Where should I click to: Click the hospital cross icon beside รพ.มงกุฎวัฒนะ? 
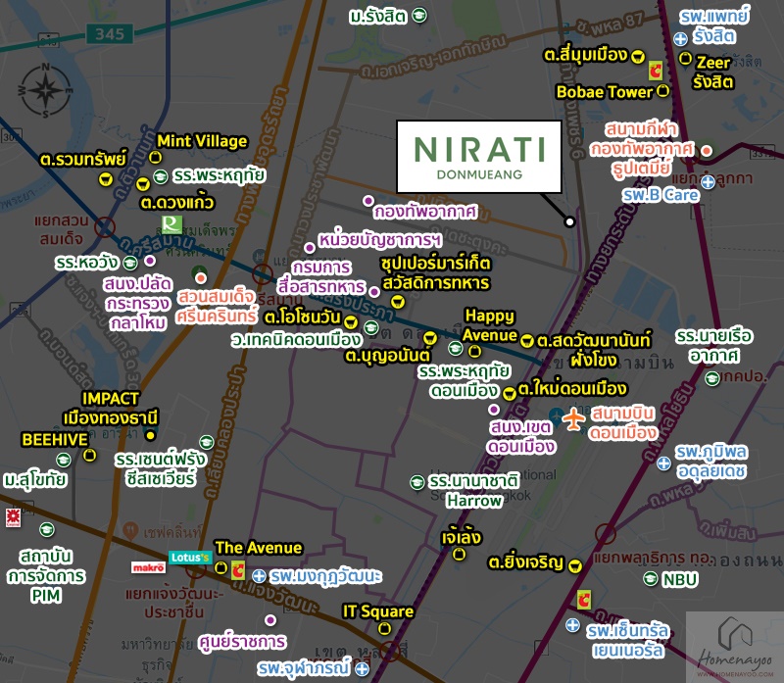coord(259,576)
